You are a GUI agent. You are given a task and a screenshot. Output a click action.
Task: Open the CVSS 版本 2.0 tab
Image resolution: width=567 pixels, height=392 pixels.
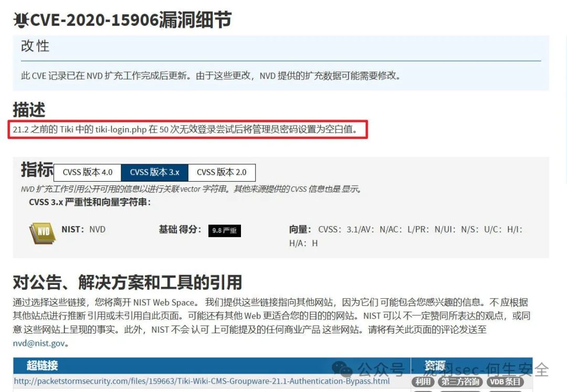[x=222, y=172]
